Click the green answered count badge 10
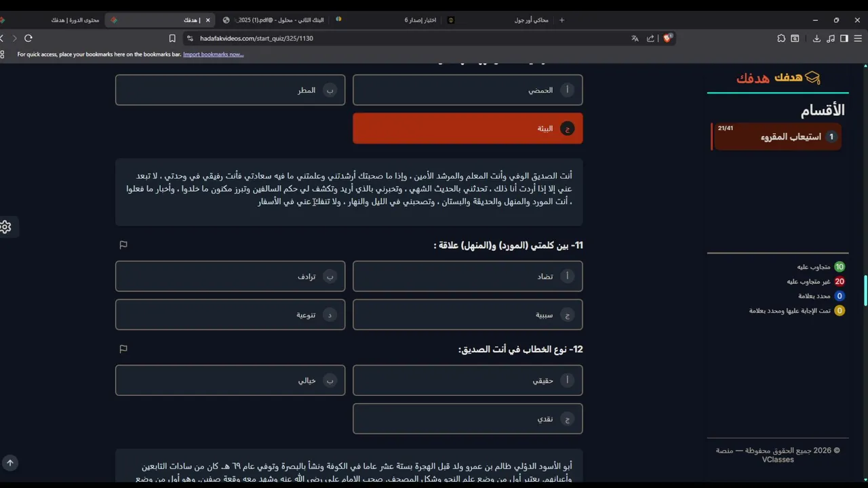 pyautogui.click(x=840, y=267)
